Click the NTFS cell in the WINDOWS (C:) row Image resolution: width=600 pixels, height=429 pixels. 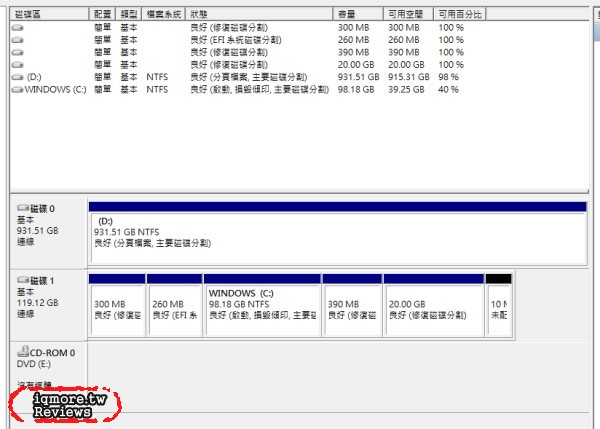(157, 90)
